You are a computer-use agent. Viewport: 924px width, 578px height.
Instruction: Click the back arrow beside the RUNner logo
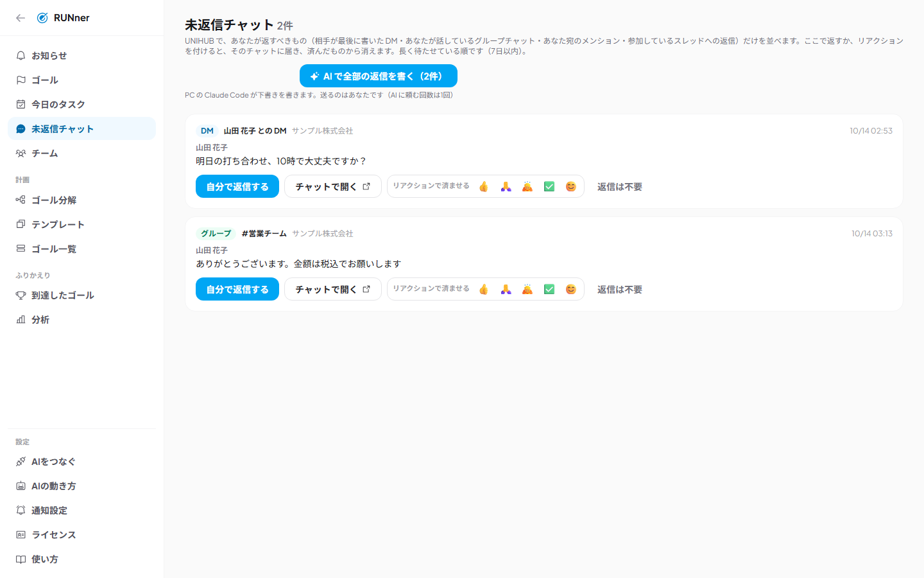[21, 18]
